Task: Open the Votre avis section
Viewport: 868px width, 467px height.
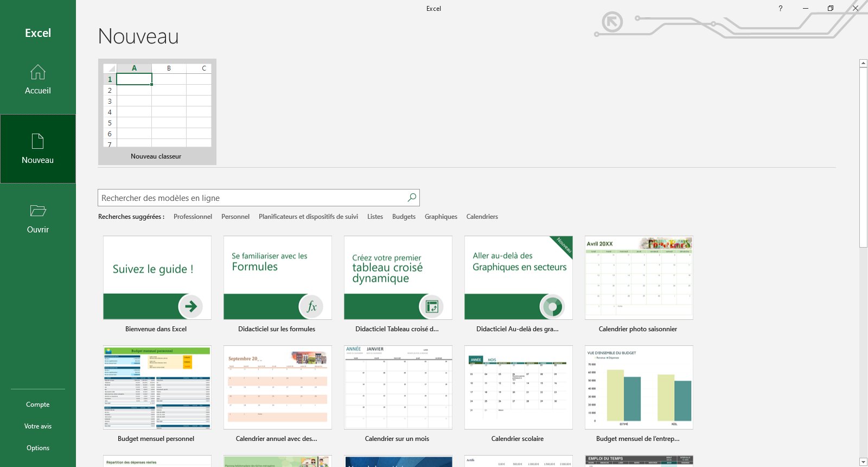Action: point(37,426)
